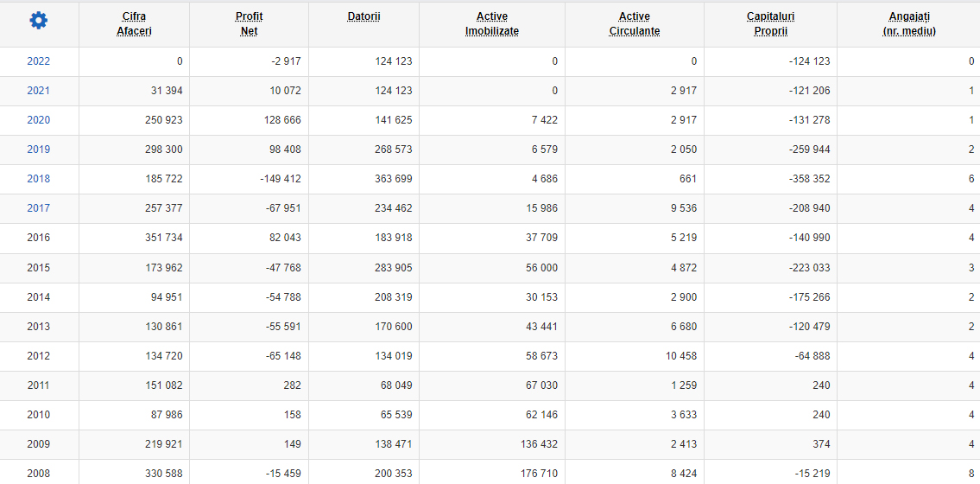Image resolution: width=980 pixels, height=484 pixels.
Task: Click the -67 951 net profit value
Action: point(281,208)
